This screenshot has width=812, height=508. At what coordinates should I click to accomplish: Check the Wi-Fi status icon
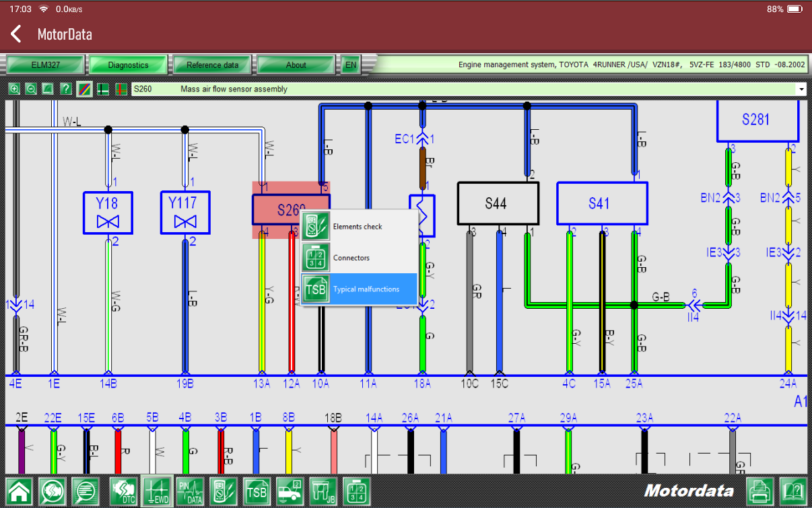point(43,9)
